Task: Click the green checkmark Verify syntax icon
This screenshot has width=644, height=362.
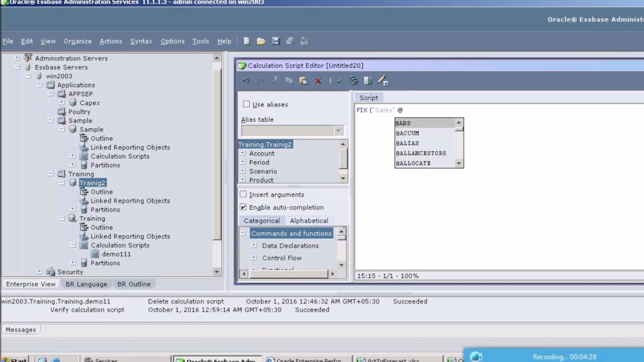Action: 339,80
